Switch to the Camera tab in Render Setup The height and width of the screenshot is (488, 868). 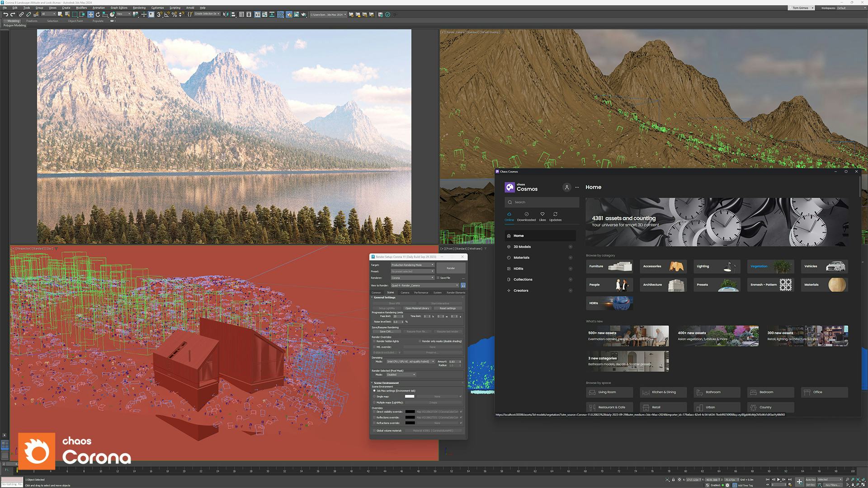pos(405,293)
